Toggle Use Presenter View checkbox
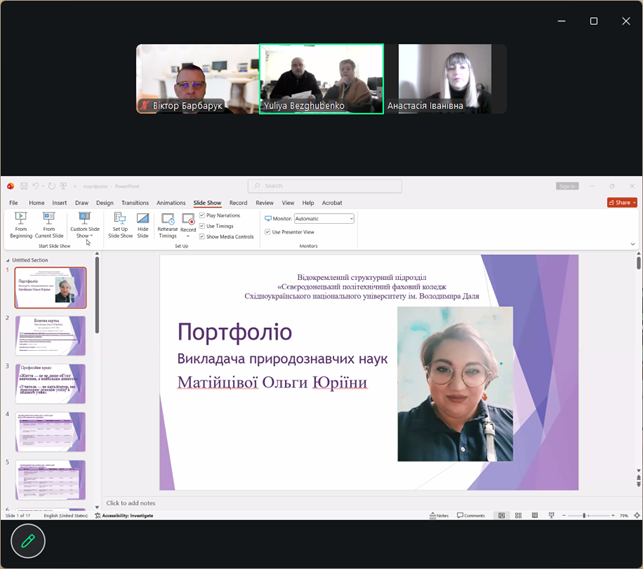This screenshot has height=569, width=643. click(267, 232)
